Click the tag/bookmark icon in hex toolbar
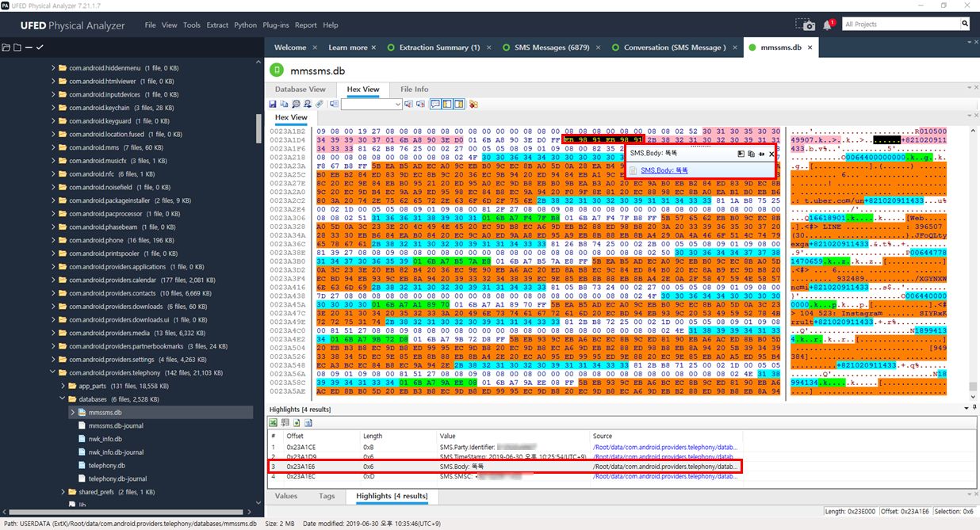 point(320,104)
